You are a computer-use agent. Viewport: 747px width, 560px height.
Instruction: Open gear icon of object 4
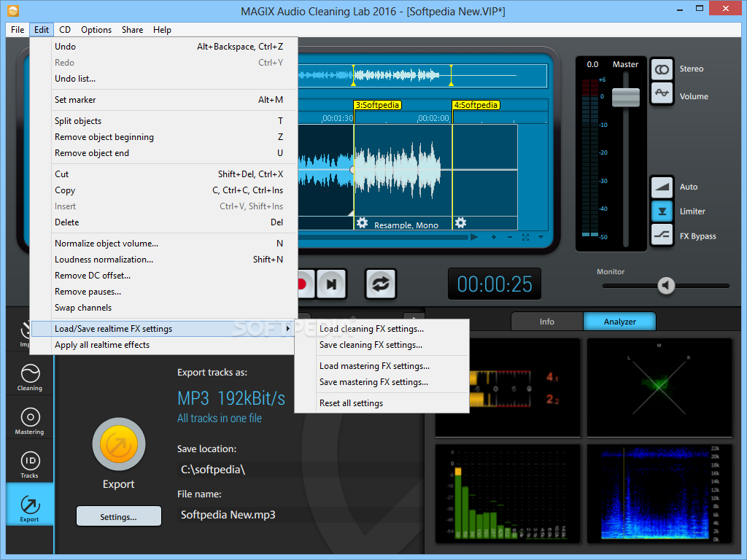[461, 223]
